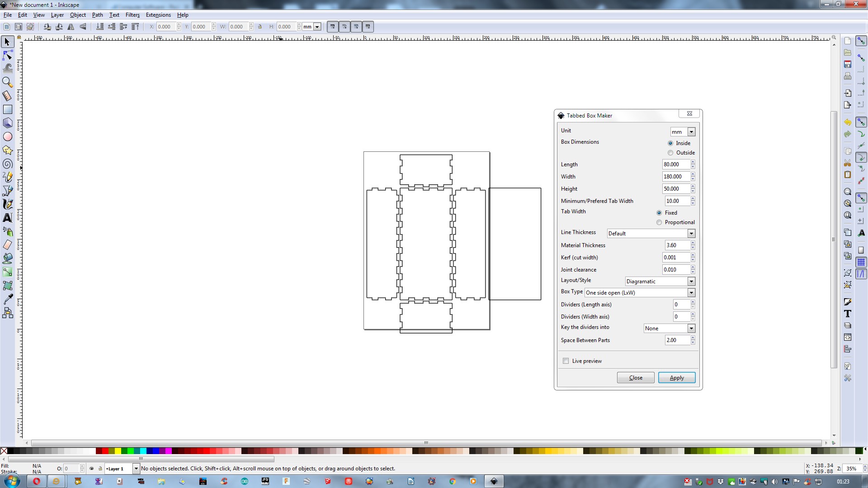The height and width of the screenshot is (488, 868).
Task: Select the Text tool in toolbox
Action: tap(8, 218)
